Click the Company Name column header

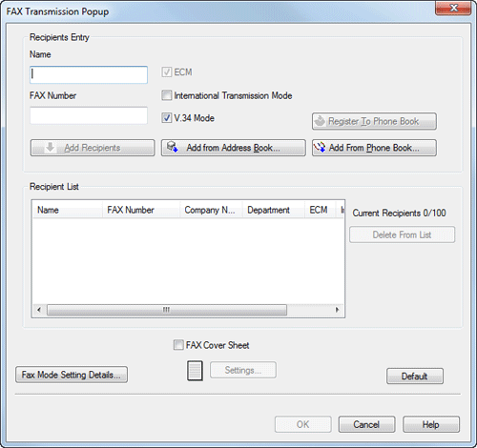point(211,210)
